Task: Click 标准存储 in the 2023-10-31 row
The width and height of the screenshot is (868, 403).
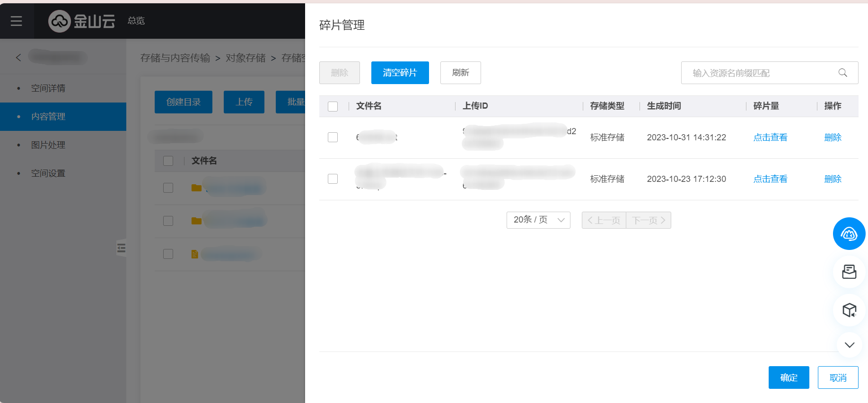Action: pyautogui.click(x=607, y=137)
